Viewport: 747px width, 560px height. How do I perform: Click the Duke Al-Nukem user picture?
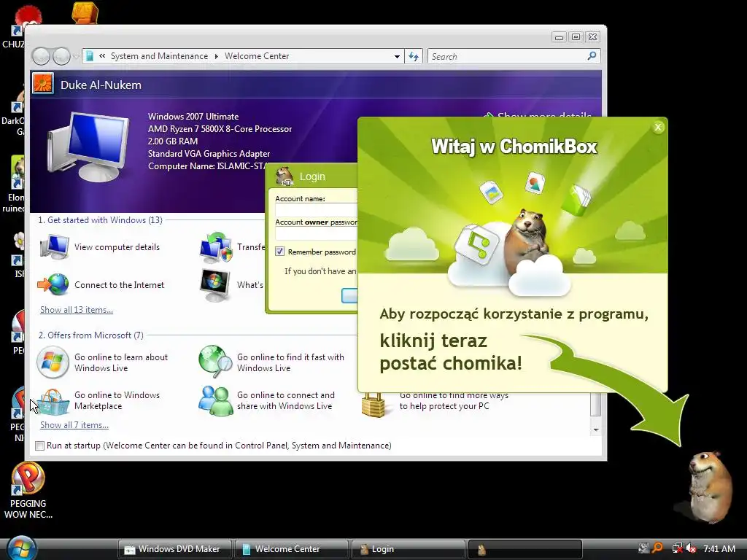pyautogui.click(x=43, y=84)
